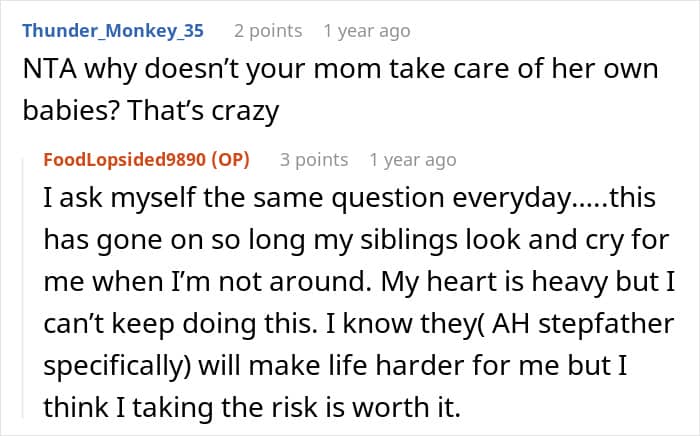Viewport: 700px width, 436px height.
Task: Open Thunder_Monkey_35's '1 year ago' timestamp
Action: pyautogui.click(x=367, y=31)
